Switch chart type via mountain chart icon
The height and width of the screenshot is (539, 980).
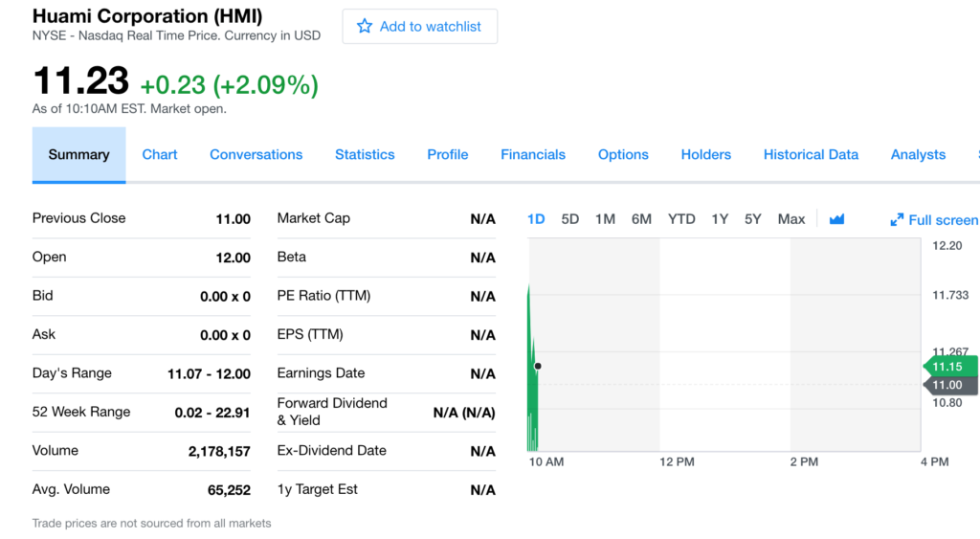836,219
